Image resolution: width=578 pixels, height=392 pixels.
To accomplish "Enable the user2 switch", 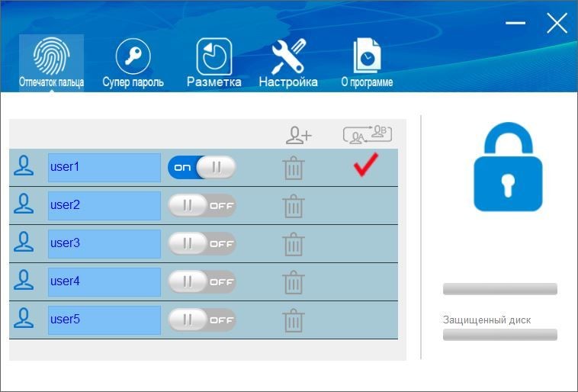I will (x=201, y=205).
